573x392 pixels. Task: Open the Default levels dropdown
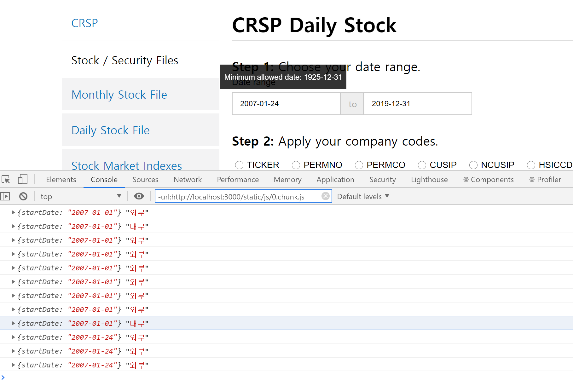(x=363, y=197)
